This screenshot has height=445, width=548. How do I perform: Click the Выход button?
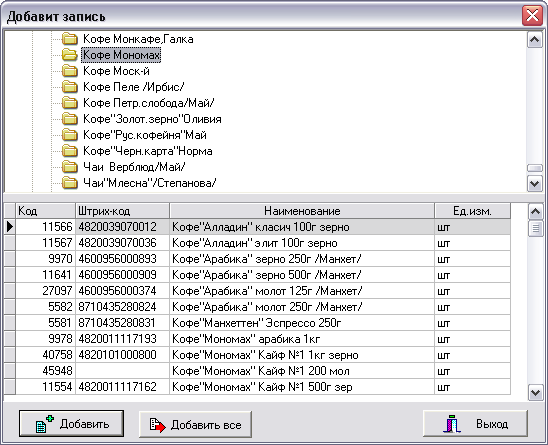click(475, 424)
